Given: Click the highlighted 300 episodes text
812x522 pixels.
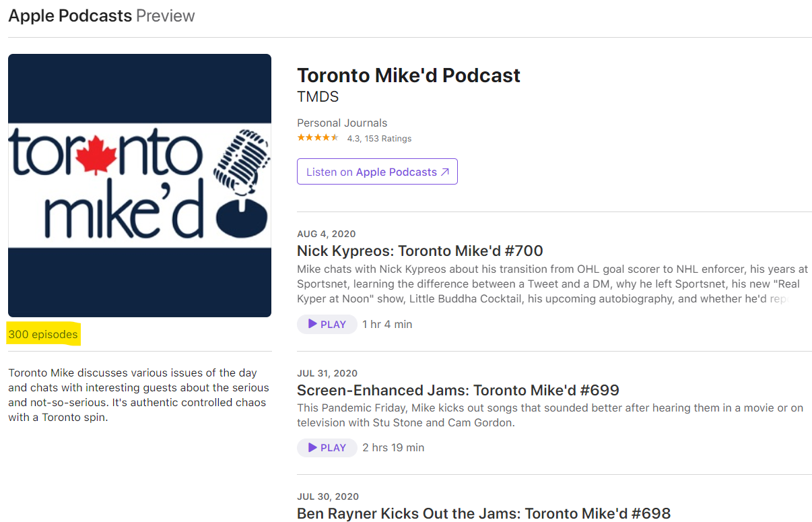Looking at the screenshot, I should tap(43, 334).
